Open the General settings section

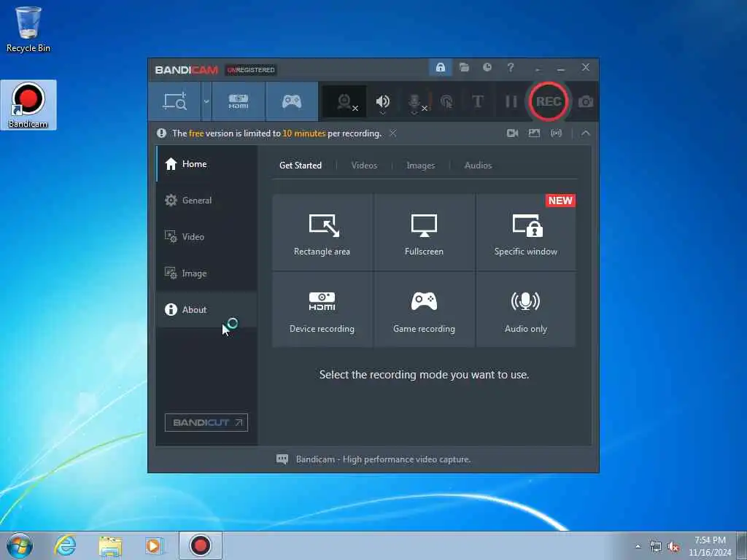click(206, 201)
